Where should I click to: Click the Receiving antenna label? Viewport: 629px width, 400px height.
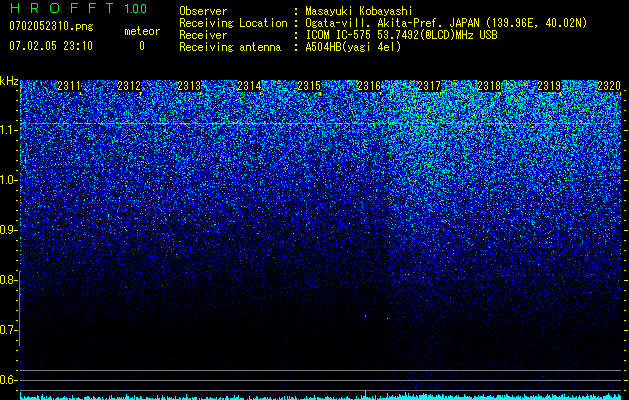point(230,47)
